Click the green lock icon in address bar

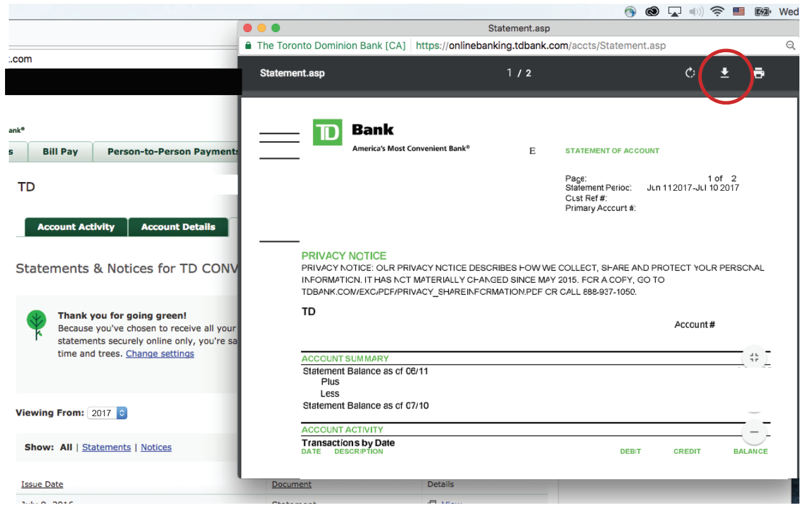pos(248,45)
